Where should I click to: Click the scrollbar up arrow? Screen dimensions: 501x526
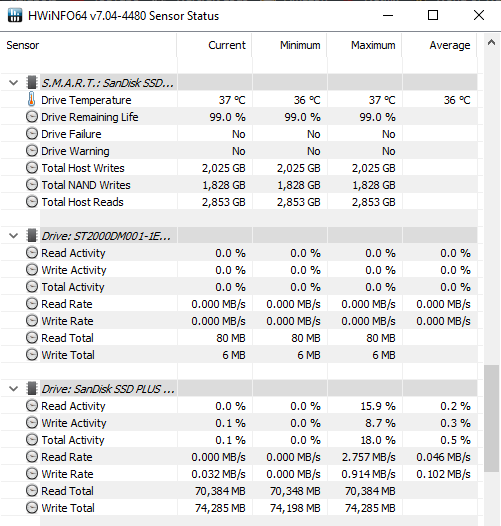[492, 42]
